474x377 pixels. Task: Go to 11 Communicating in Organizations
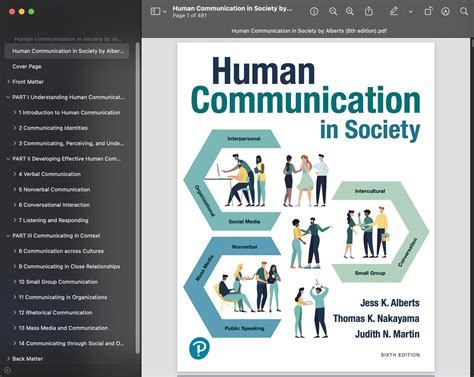tap(63, 297)
